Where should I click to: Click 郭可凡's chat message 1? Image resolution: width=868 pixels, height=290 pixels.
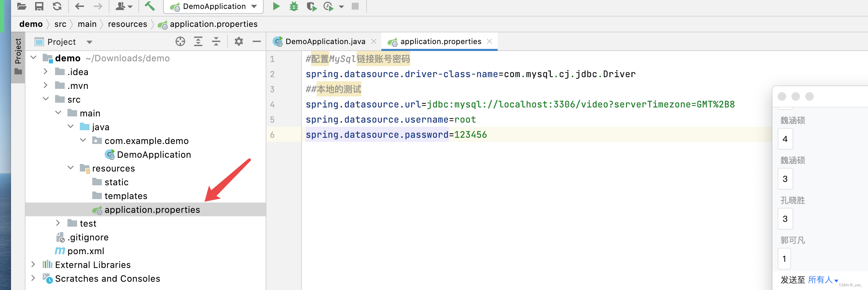pos(784,259)
